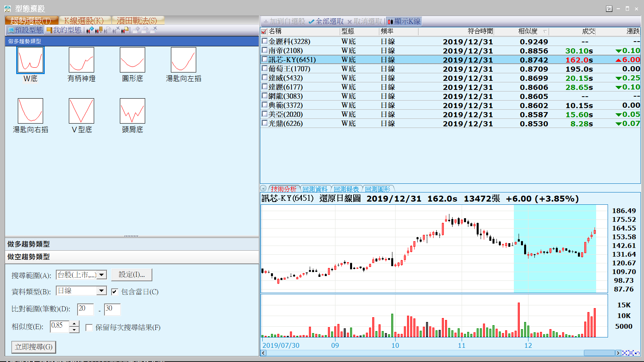Click 全部選取 checkmark to select all
Viewport: 644px width, 362px height.
326,21
